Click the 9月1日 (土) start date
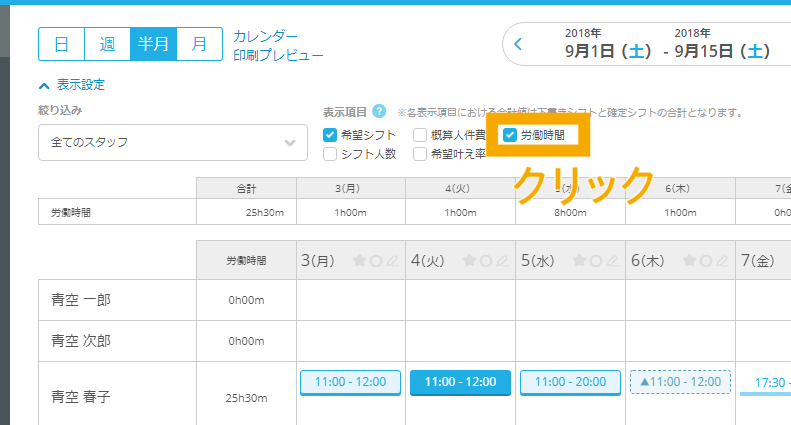 pos(608,51)
